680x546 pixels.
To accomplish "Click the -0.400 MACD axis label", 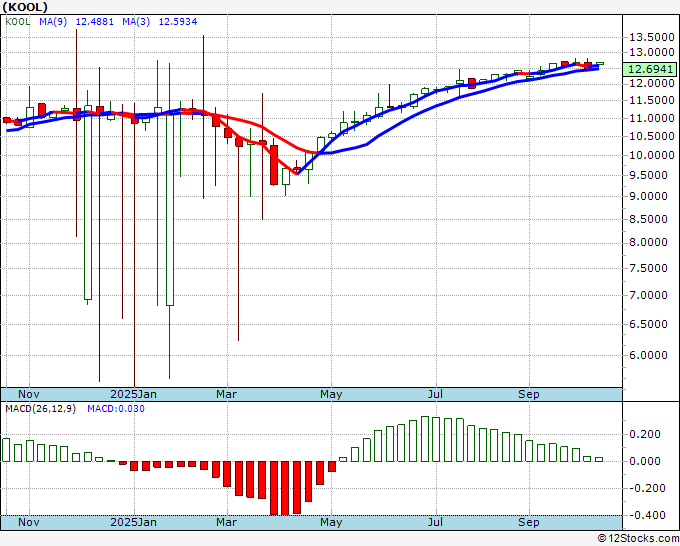I will [x=645, y=515].
